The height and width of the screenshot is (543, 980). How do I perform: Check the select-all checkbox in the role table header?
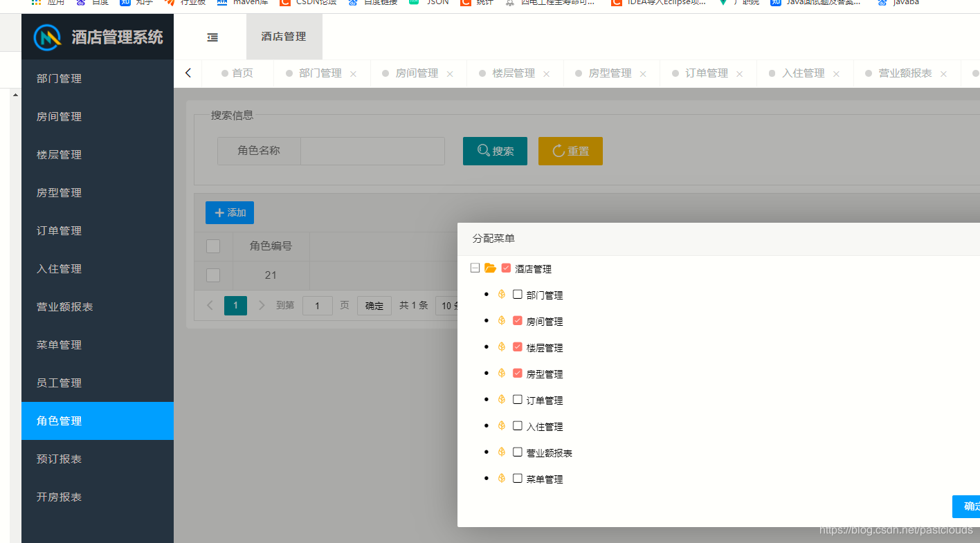213,246
